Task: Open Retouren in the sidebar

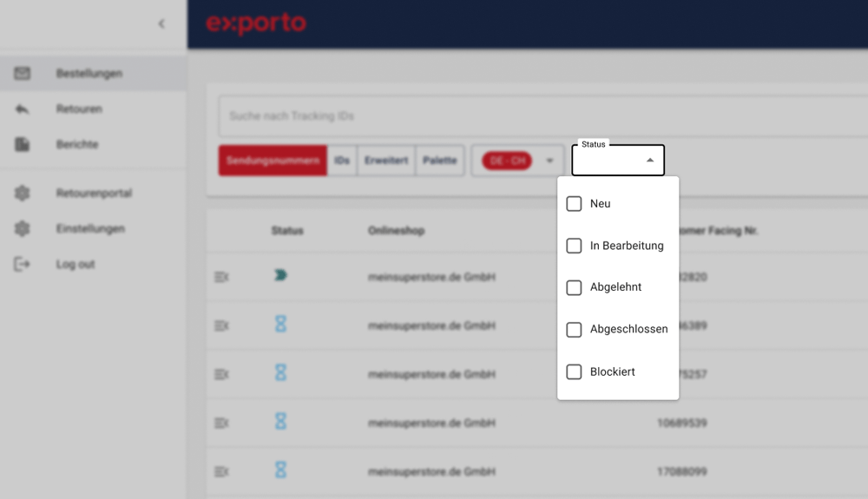Action: point(93,109)
